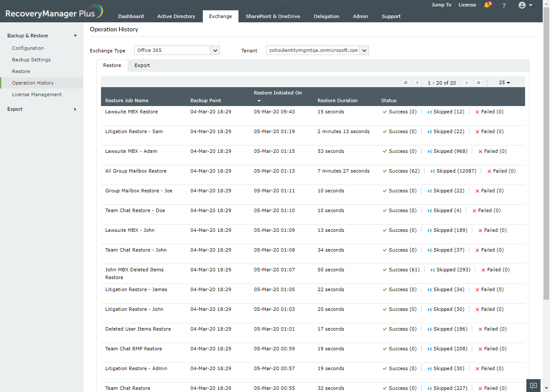Click the '05-Mar-20 09:43' initiated time
Viewport: 550px width, 392px height.
[275, 112]
